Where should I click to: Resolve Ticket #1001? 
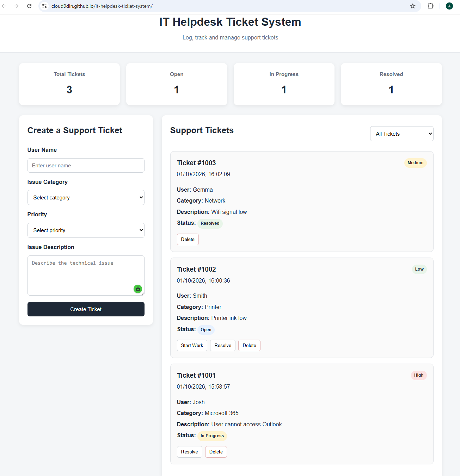(190, 452)
